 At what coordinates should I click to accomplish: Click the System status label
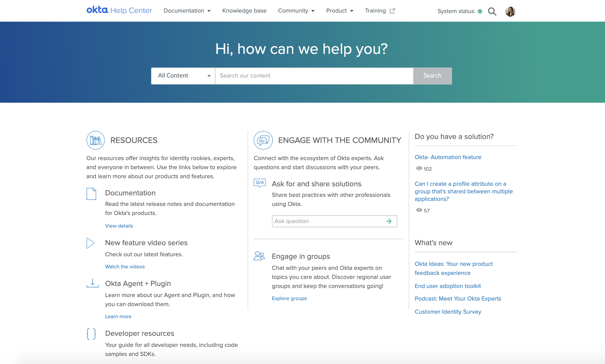(456, 11)
